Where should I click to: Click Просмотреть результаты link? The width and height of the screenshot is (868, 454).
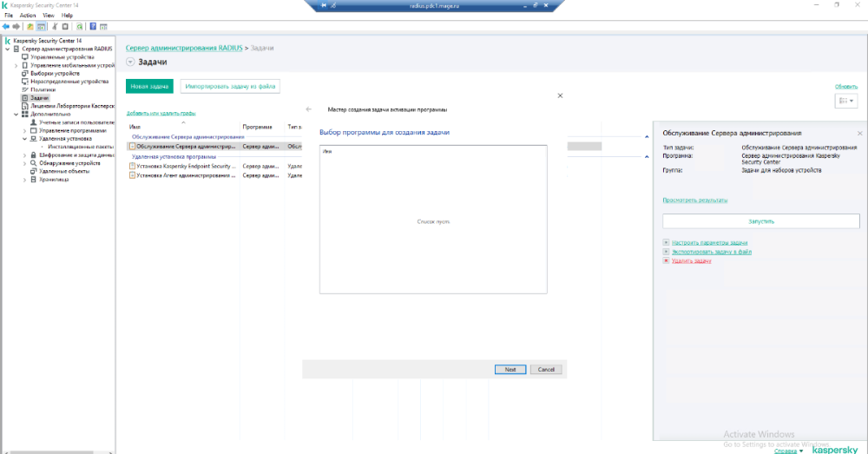click(694, 200)
